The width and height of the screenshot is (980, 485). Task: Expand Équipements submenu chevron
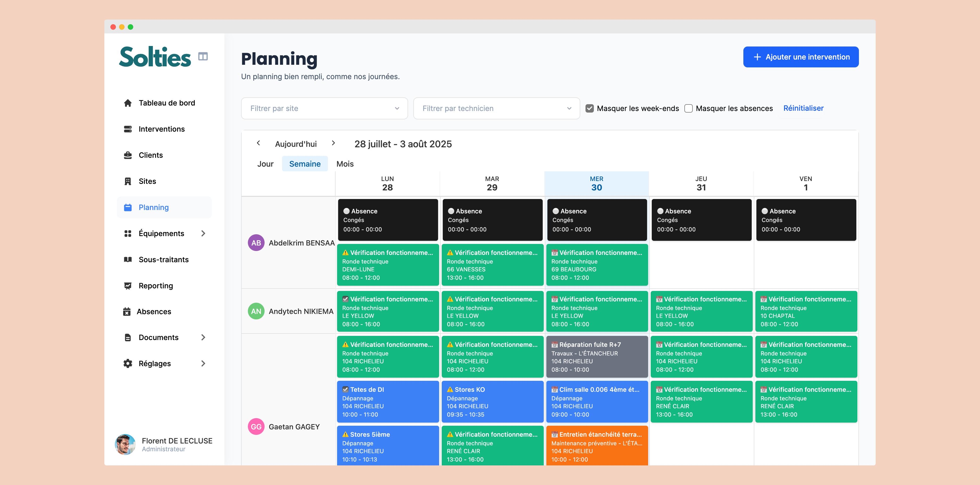coord(203,233)
